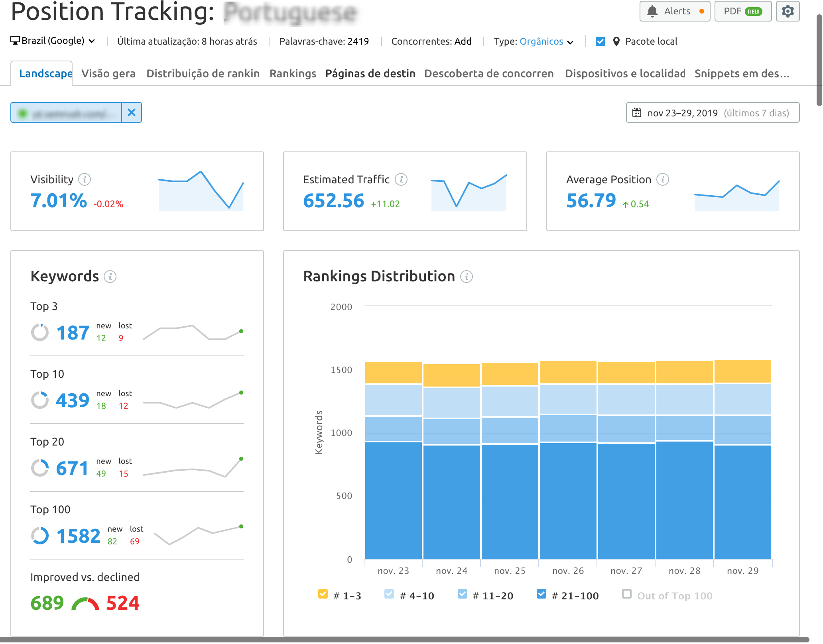Click the Top 20 count 671
The height and width of the screenshot is (644, 823).
click(72, 468)
